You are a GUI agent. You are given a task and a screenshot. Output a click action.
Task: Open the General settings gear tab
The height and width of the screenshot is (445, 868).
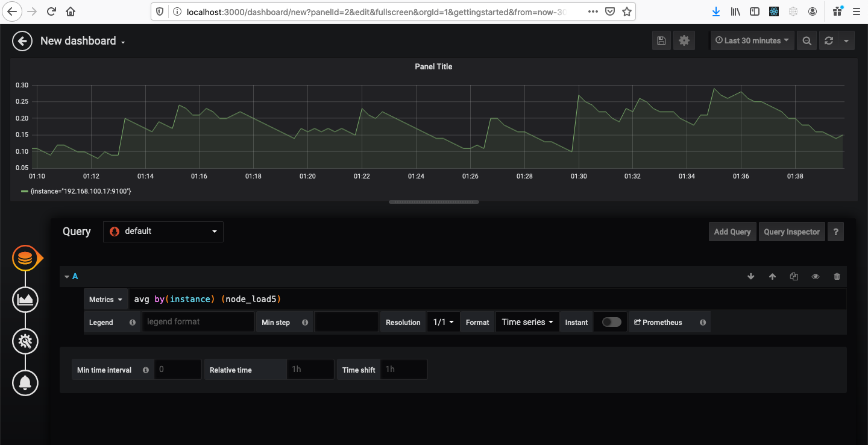click(x=25, y=341)
